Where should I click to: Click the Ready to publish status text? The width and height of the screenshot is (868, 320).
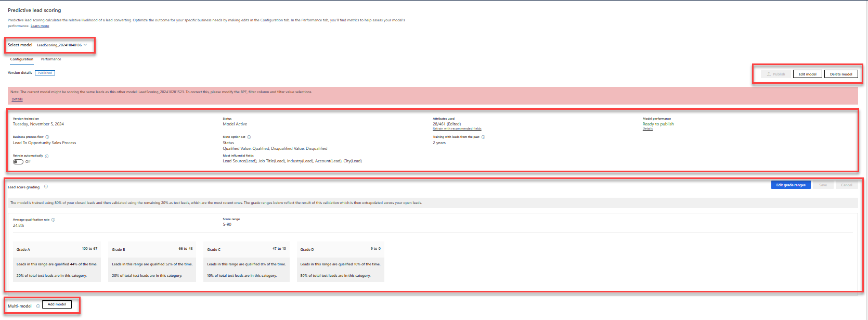tap(658, 124)
